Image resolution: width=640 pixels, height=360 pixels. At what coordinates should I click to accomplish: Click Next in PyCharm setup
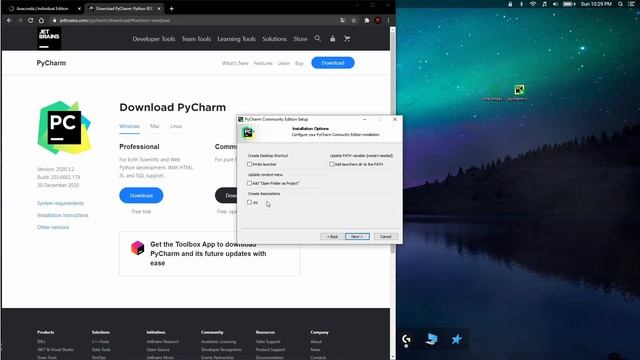(x=357, y=236)
